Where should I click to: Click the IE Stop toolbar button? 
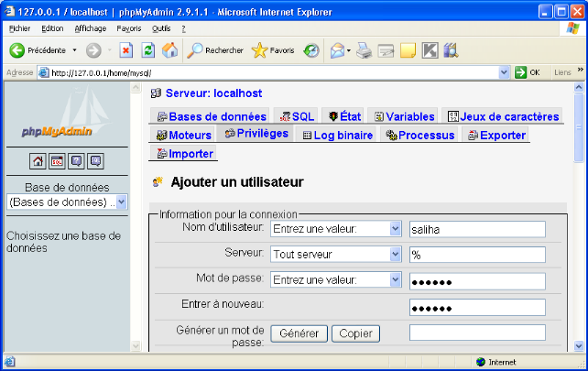click(126, 50)
